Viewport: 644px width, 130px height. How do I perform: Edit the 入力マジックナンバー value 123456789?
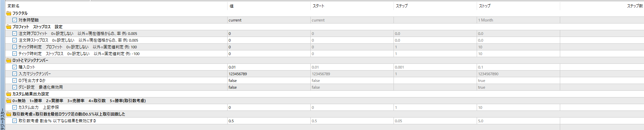(269, 74)
